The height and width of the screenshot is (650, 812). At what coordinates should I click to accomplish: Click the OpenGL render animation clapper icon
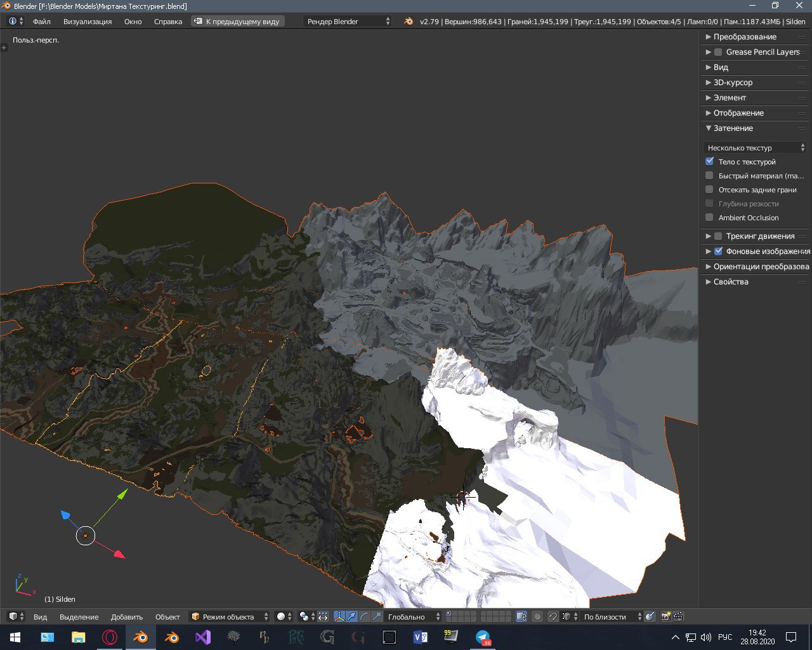tap(678, 616)
